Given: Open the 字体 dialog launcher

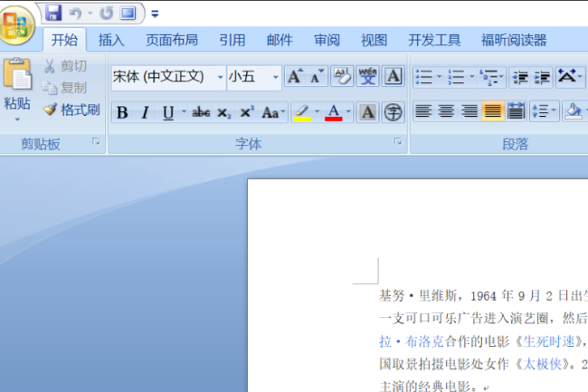Looking at the screenshot, I should pyautogui.click(x=398, y=141).
